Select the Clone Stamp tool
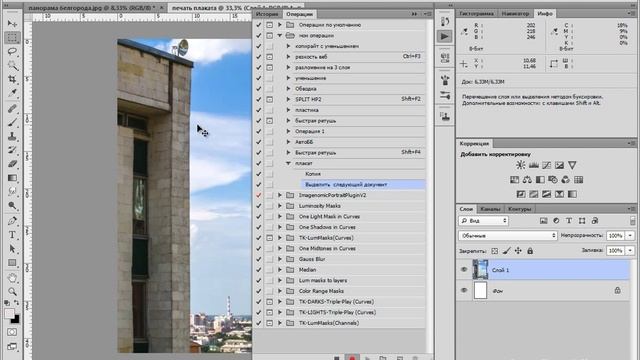The image size is (640, 360). pyautogui.click(x=12, y=136)
